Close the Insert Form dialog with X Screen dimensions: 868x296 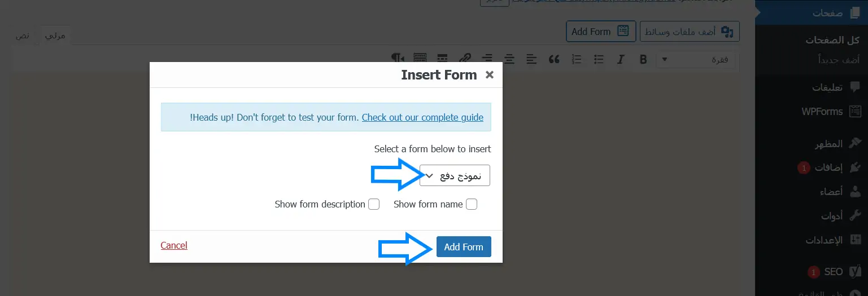[x=490, y=75]
